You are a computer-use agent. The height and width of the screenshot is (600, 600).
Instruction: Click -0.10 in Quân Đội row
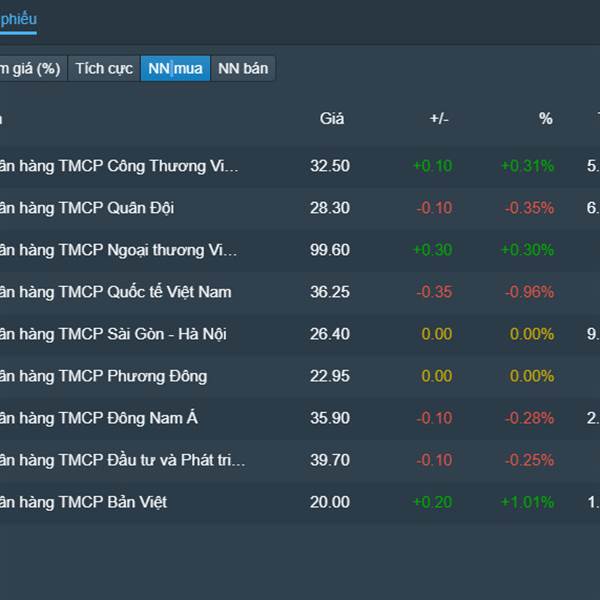point(434,208)
